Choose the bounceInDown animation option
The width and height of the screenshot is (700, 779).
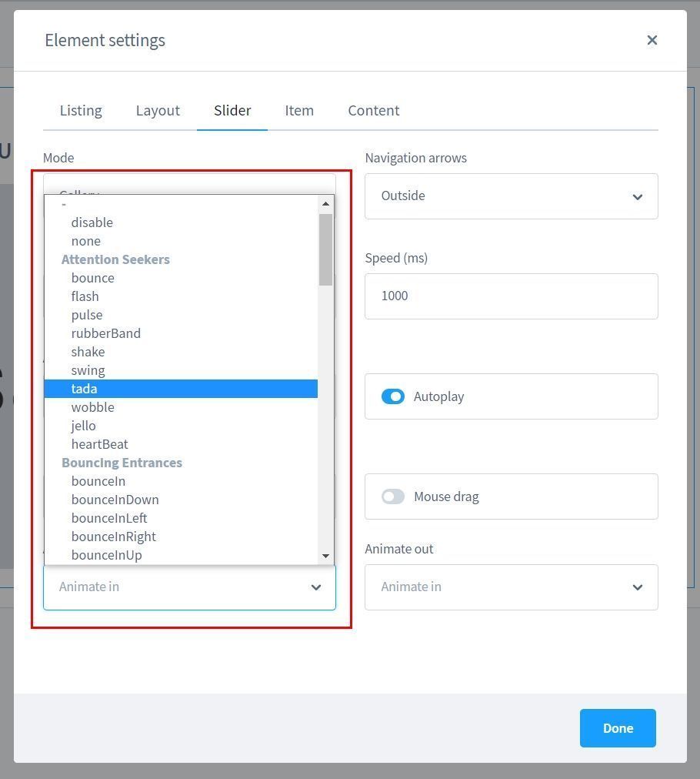pos(115,500)
